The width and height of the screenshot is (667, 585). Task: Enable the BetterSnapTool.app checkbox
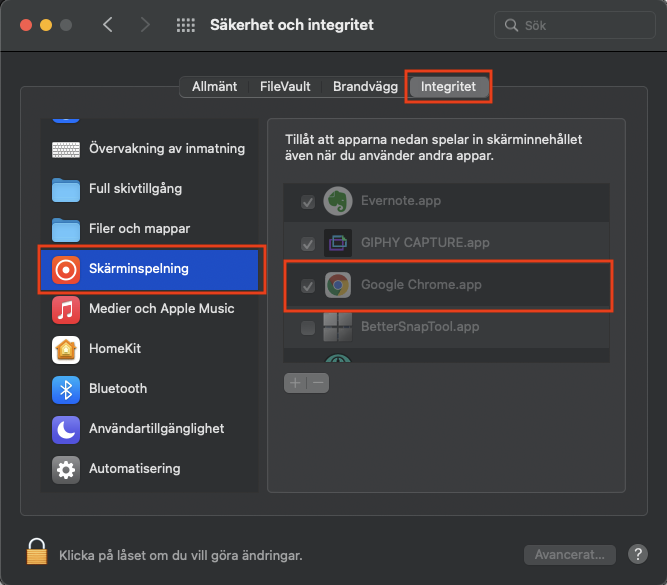308,328
